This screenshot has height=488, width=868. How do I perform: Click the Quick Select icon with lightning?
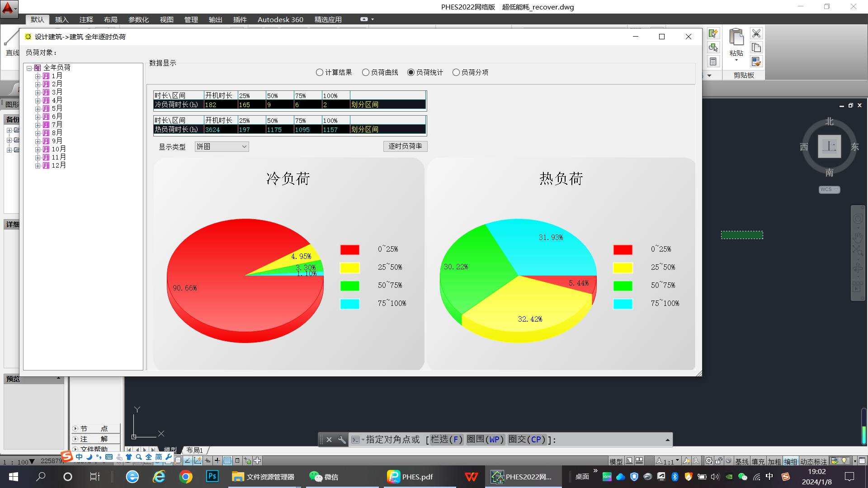click(x=713, y=33)
